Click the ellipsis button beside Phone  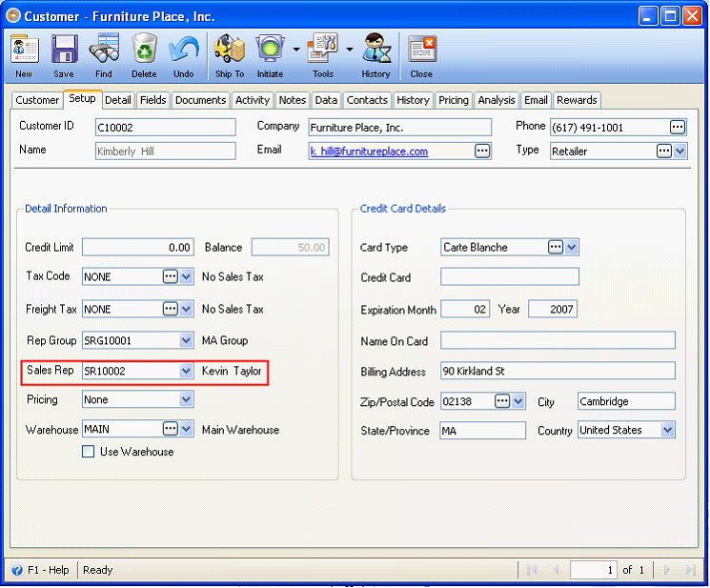tap(678, 127)
